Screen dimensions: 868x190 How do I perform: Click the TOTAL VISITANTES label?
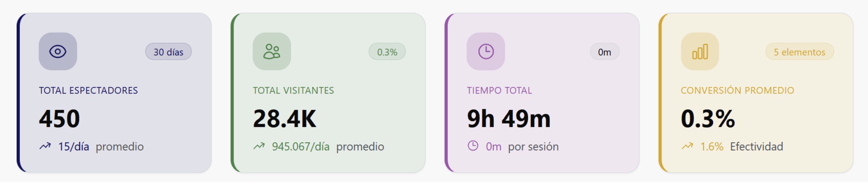293,90
